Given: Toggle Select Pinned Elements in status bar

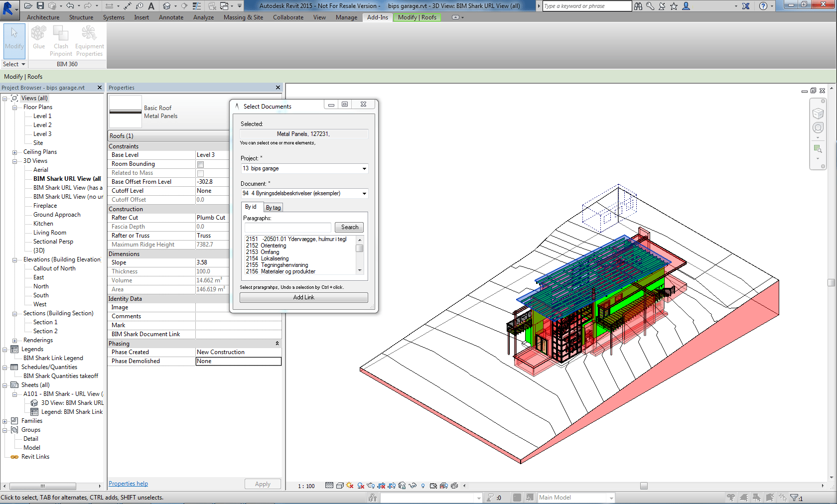Looking at the screenshot, I should 757,498.
